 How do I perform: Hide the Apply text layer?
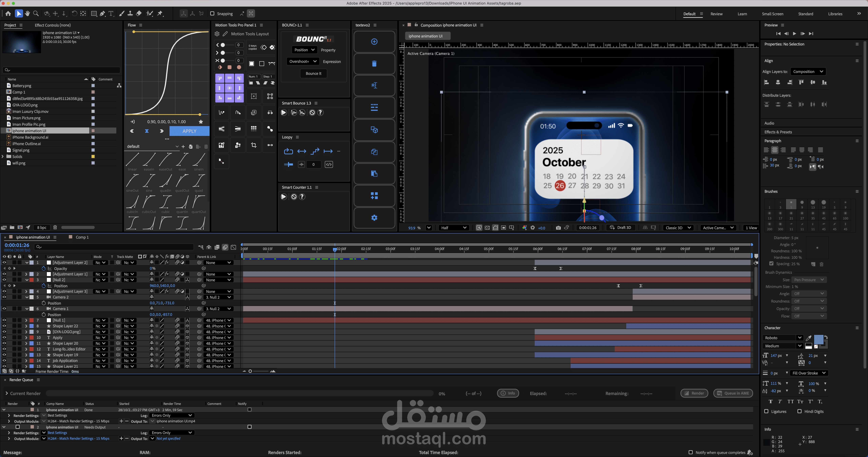pos(4,338)
